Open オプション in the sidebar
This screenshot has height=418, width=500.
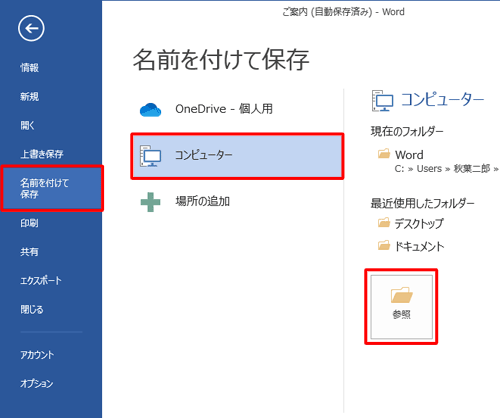[37, 383]
